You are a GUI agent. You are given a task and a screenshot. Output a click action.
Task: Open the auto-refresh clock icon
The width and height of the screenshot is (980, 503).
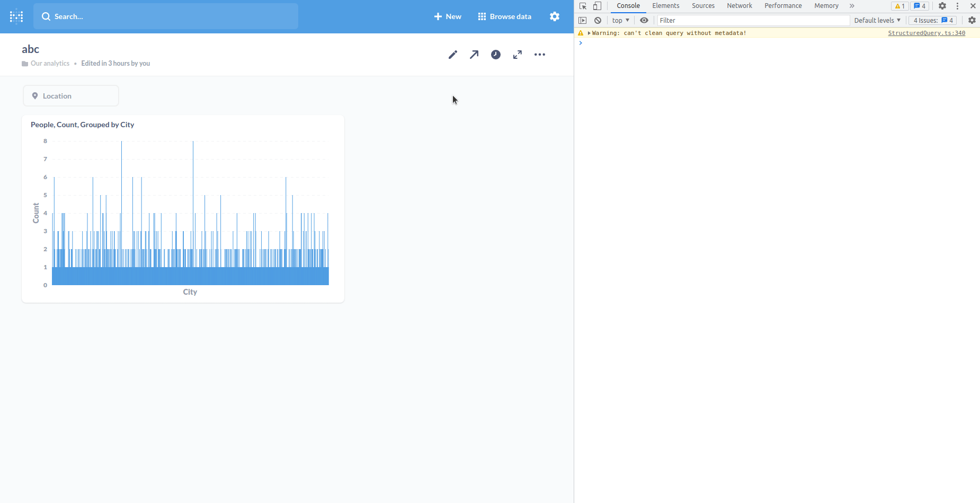496,54
